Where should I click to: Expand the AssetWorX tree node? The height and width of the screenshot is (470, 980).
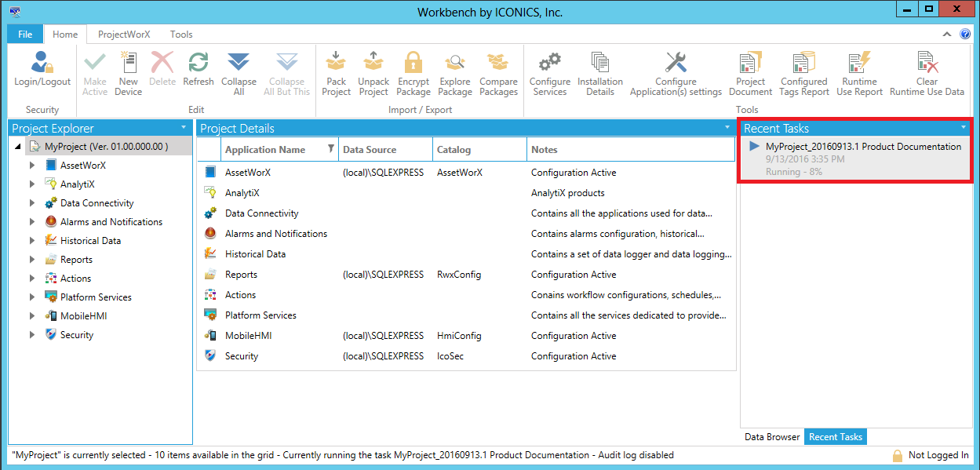coord(32,166)
